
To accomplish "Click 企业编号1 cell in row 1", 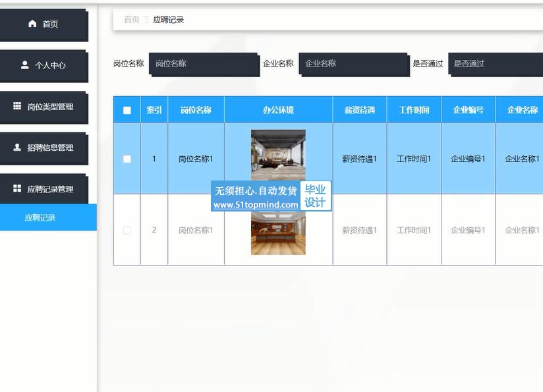I will 468,159.
